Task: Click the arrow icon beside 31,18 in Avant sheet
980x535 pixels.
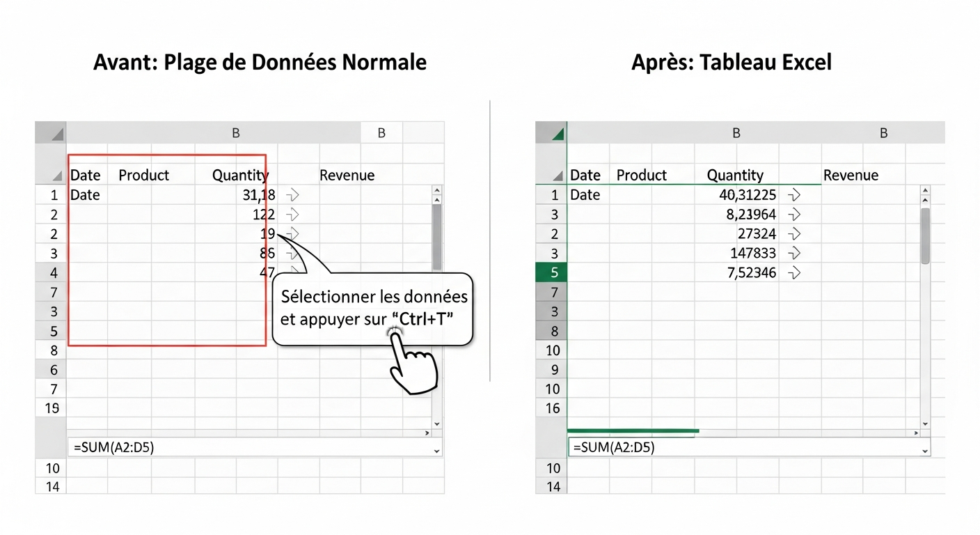Action: pos(293,195)
